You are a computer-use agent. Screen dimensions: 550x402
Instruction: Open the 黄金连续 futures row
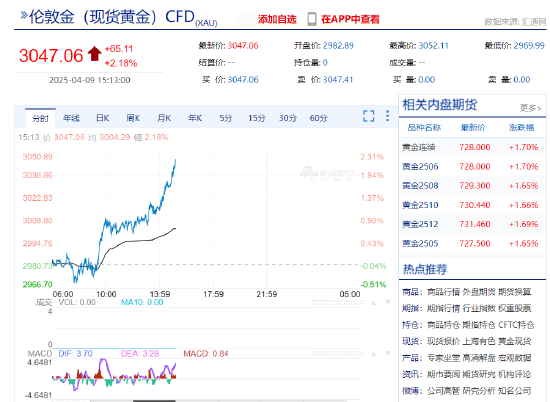coord(472,147)
